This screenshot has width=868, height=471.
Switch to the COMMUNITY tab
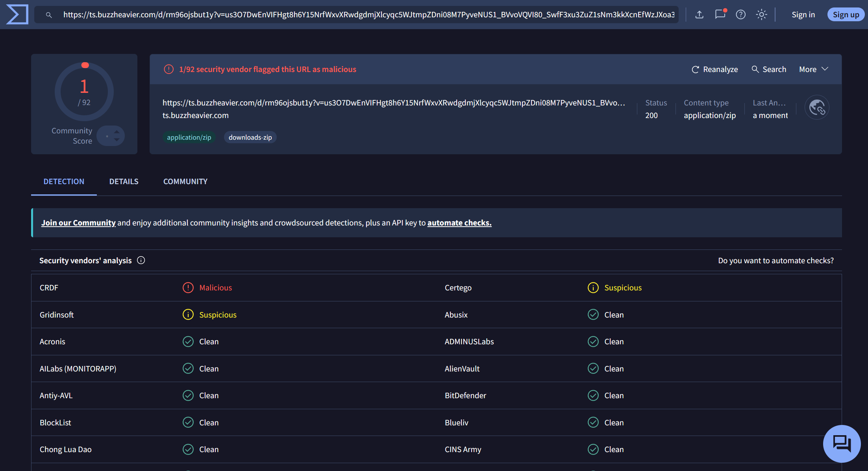click(185, 181)
